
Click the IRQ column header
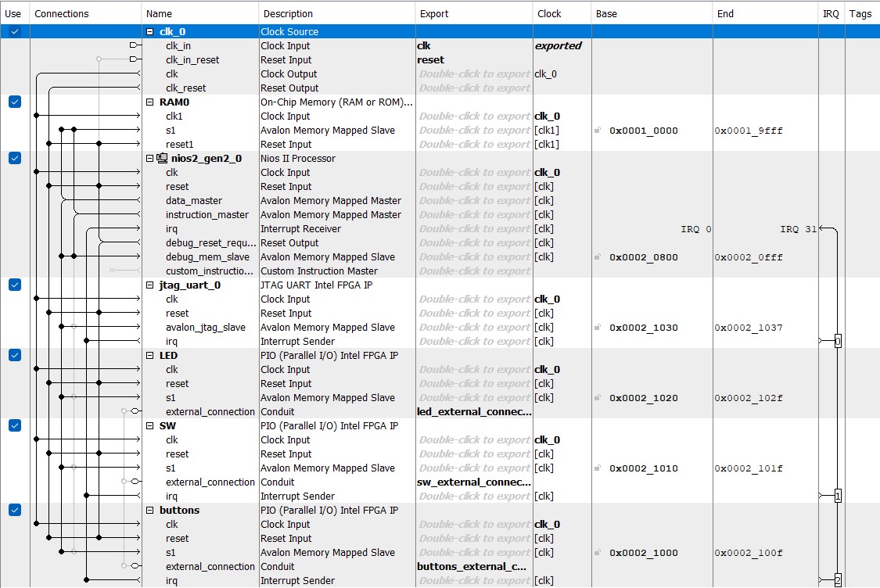[x=832, y=13]
